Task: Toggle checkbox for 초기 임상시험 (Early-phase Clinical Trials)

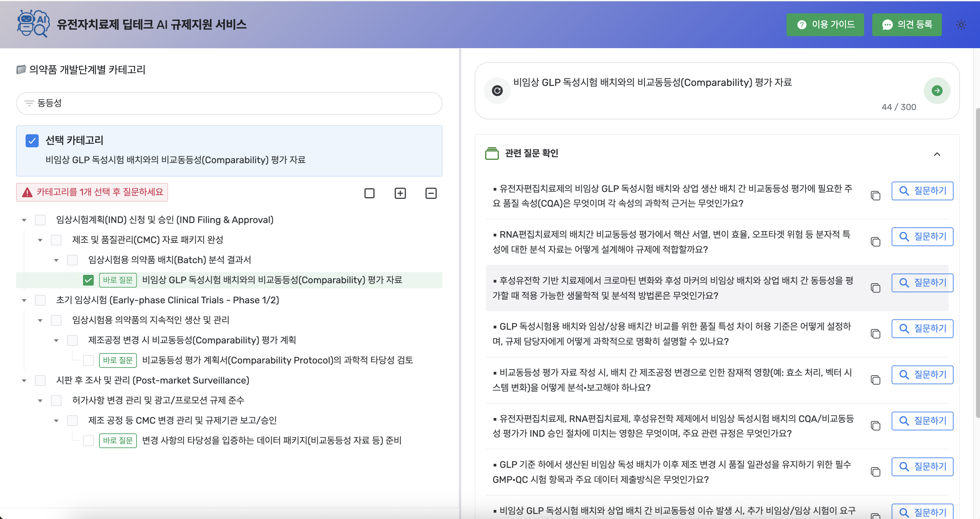Action: click(40, 300)
